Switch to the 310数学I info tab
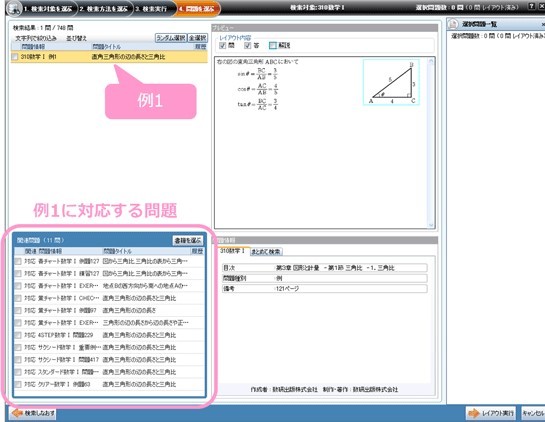 point(232,251)
